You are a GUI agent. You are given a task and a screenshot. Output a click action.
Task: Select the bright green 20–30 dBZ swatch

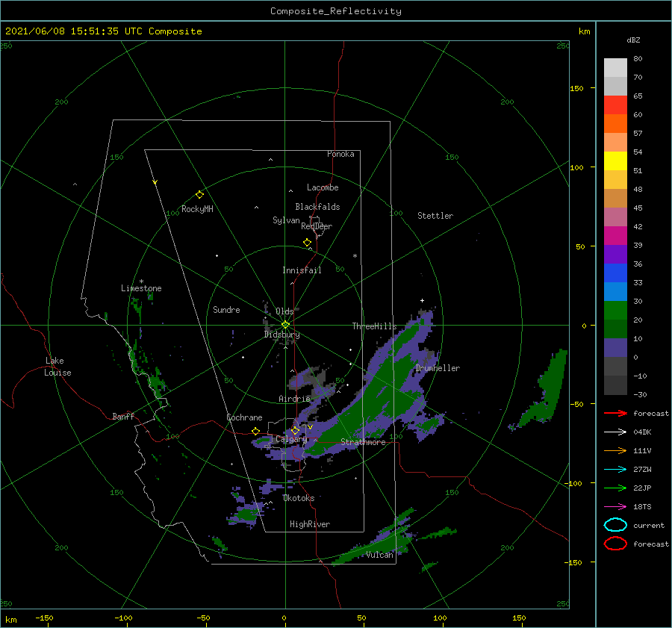pyautogui.click(x=615, y=311)
